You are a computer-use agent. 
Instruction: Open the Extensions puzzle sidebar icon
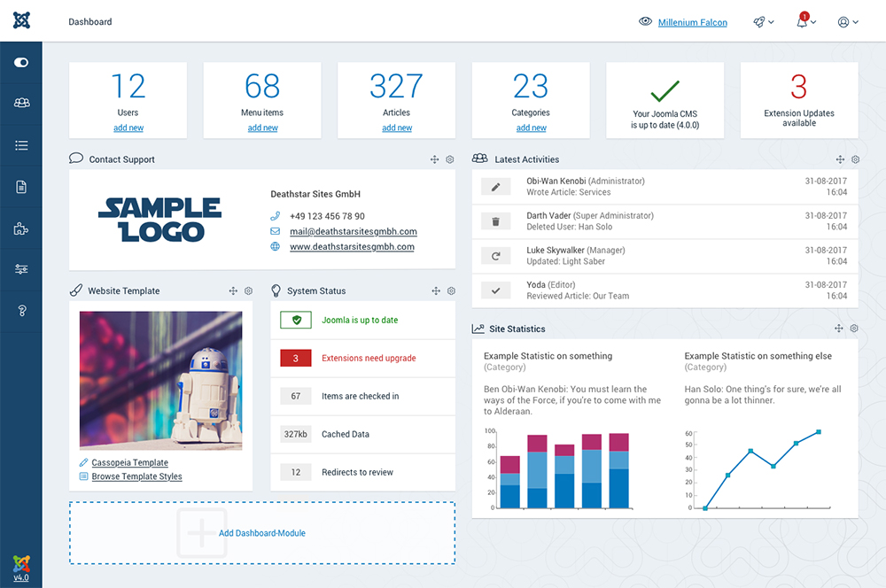(21, 228)
